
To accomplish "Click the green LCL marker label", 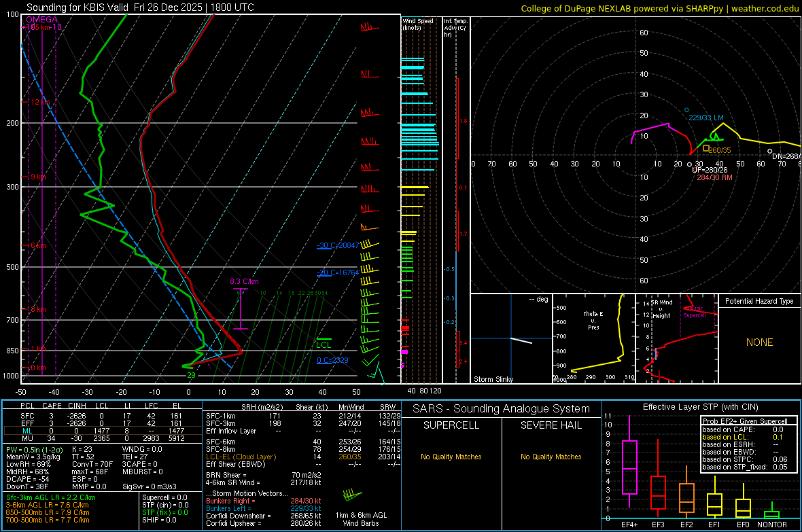I will (x=324, y=344).
